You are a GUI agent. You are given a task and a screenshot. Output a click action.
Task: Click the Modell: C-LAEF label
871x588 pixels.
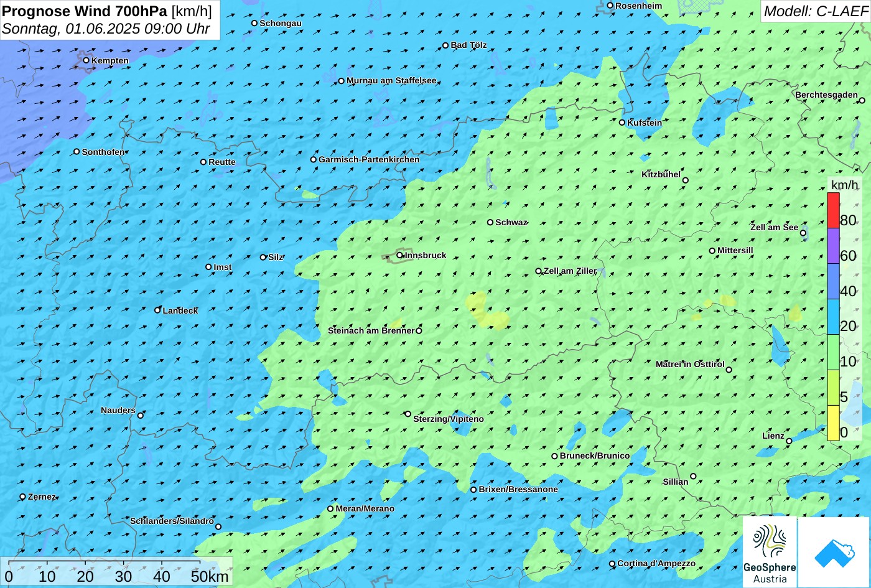point(816,11)
